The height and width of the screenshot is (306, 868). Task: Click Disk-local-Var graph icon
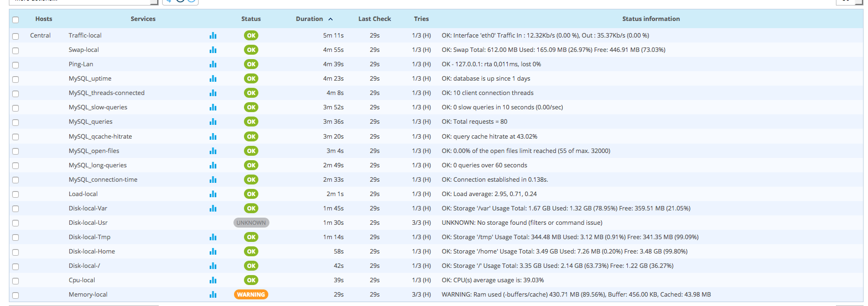point(213,208)
